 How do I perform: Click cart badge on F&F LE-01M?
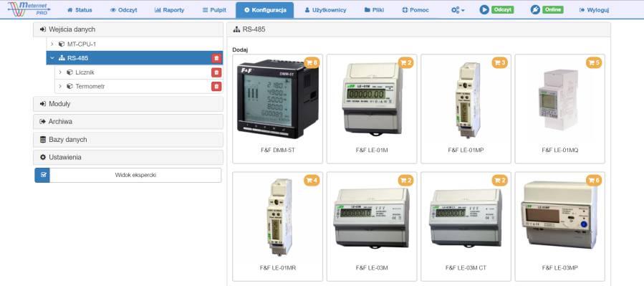(x=405, y=63)
